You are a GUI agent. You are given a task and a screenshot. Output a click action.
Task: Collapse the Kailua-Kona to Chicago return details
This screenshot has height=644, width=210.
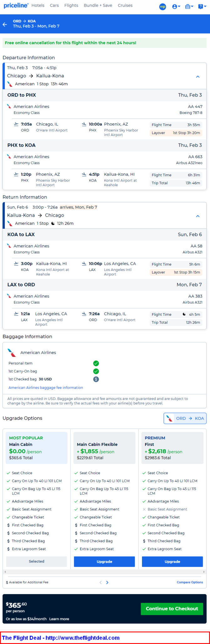[x=198, y=216]
